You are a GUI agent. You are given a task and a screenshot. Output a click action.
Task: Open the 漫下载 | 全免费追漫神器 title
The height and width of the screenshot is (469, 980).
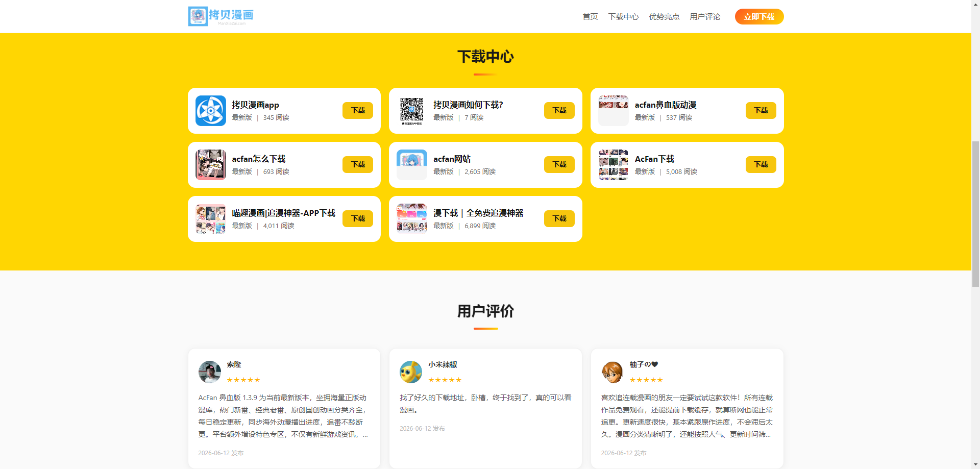pyautogui.click(x=478, y=213)
